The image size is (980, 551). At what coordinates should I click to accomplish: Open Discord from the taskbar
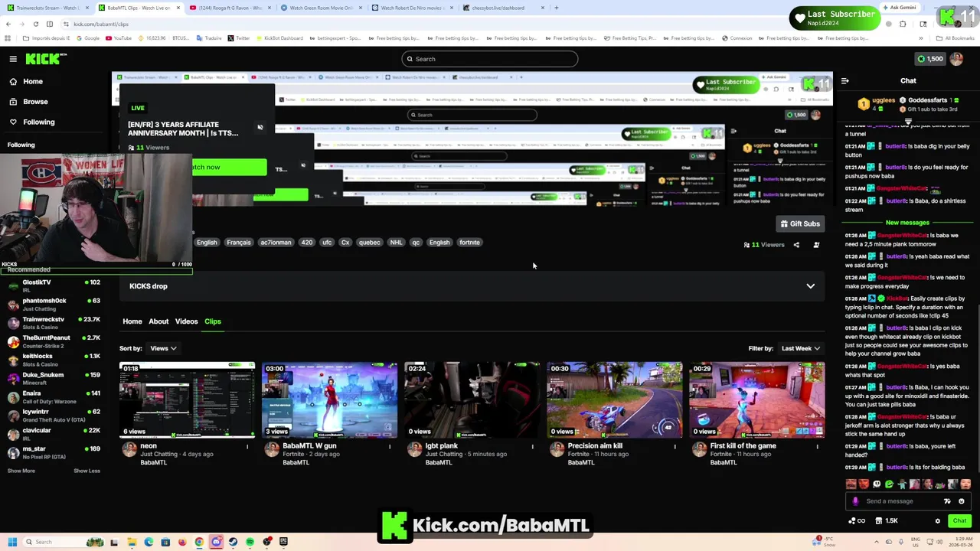216,542
